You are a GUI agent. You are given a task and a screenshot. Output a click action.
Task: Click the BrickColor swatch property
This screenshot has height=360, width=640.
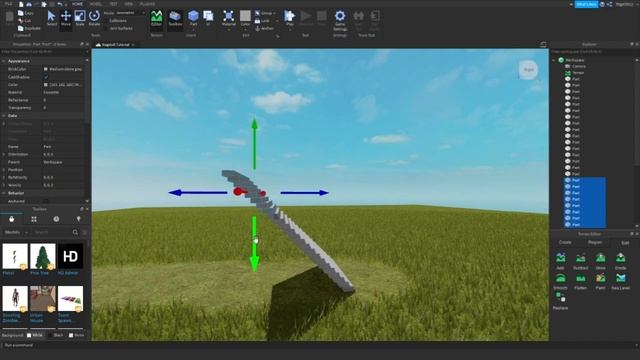46,69
